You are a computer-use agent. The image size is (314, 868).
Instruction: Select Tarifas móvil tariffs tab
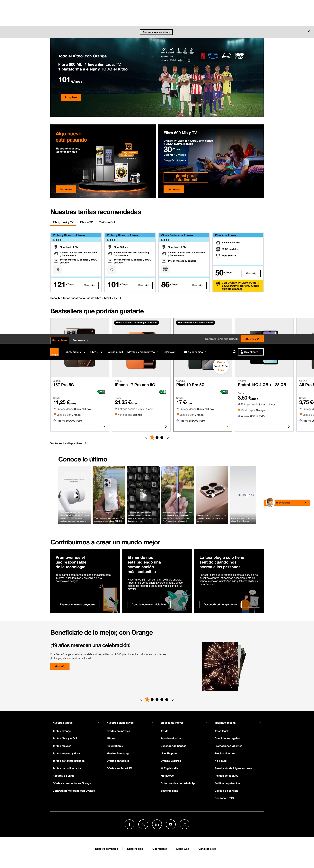[107, 222]
